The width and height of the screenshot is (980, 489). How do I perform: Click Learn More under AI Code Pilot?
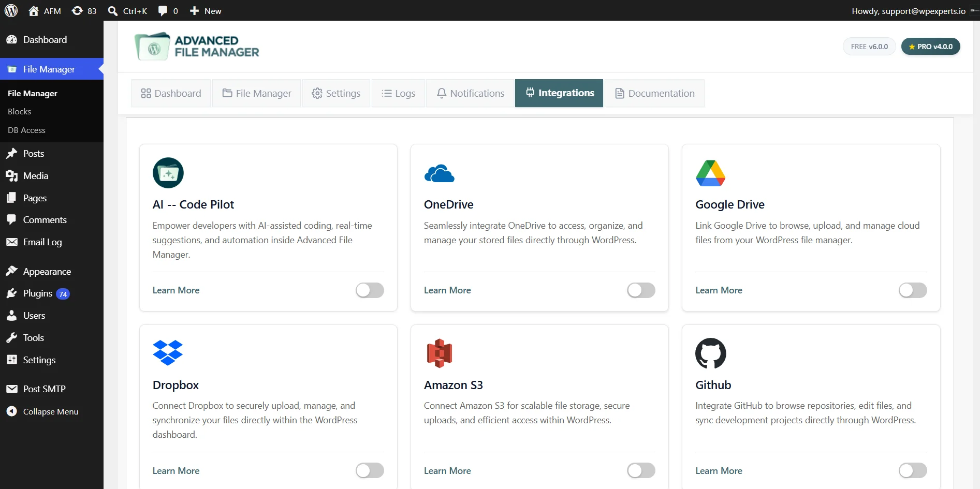pos(176,290)
